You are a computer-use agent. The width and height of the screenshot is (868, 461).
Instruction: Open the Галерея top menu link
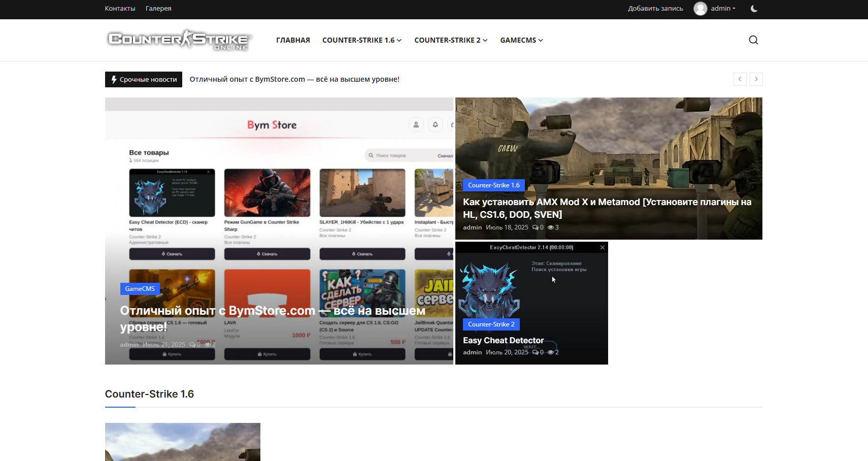158,9
